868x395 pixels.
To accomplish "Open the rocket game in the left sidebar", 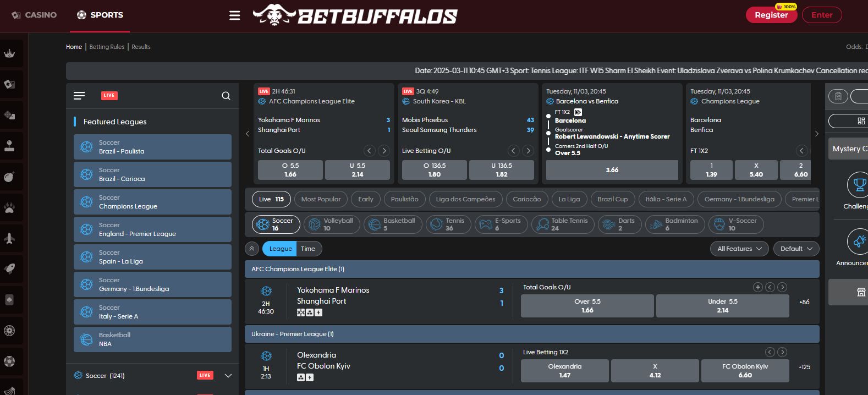I will (9, 269).
